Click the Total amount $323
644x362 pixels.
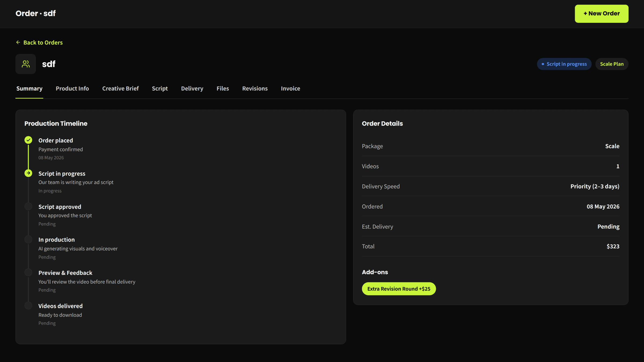click(x=613, y=246)
